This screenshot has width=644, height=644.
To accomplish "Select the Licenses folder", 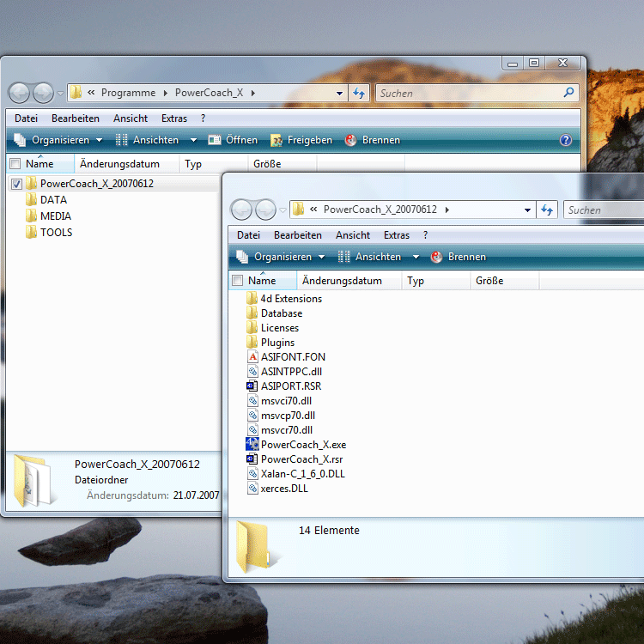I will [273, 328].
